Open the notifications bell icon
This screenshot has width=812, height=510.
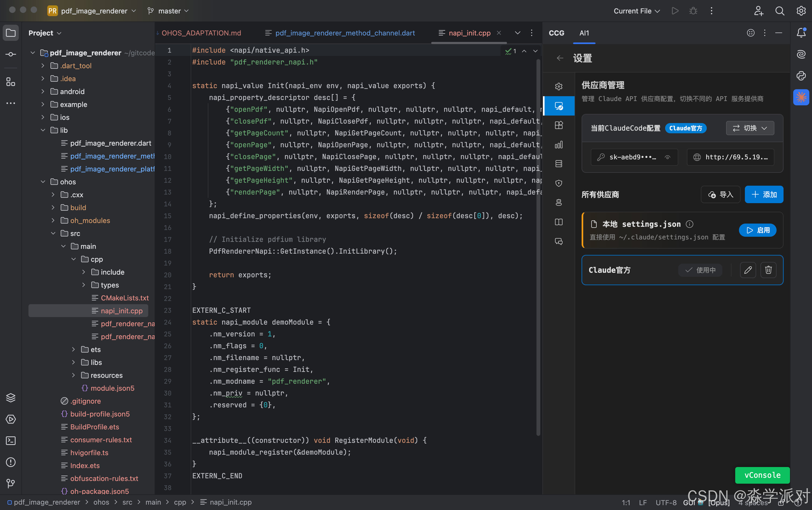coord(801,33)
